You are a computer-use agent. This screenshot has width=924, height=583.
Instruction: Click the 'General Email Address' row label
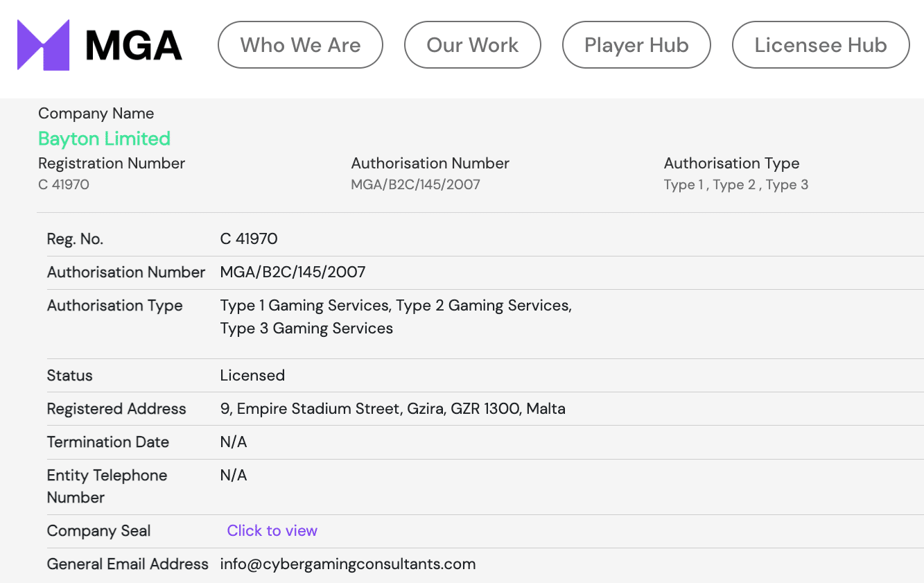pos(128,564)
